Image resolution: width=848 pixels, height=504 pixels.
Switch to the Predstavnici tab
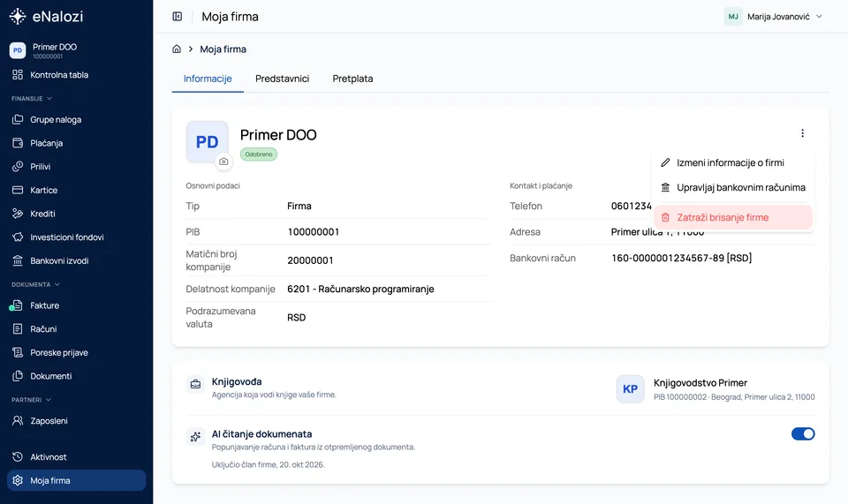tap(283, 79)
